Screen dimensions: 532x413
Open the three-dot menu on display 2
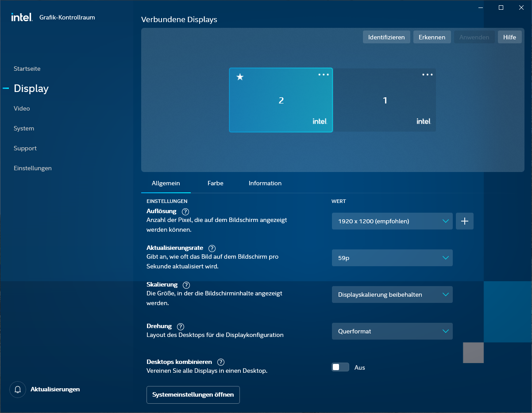pyautogui.click(x=324, y=75)
